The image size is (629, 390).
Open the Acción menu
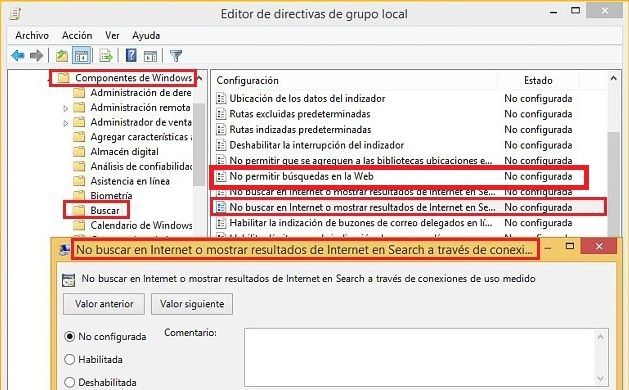[77, 35]
